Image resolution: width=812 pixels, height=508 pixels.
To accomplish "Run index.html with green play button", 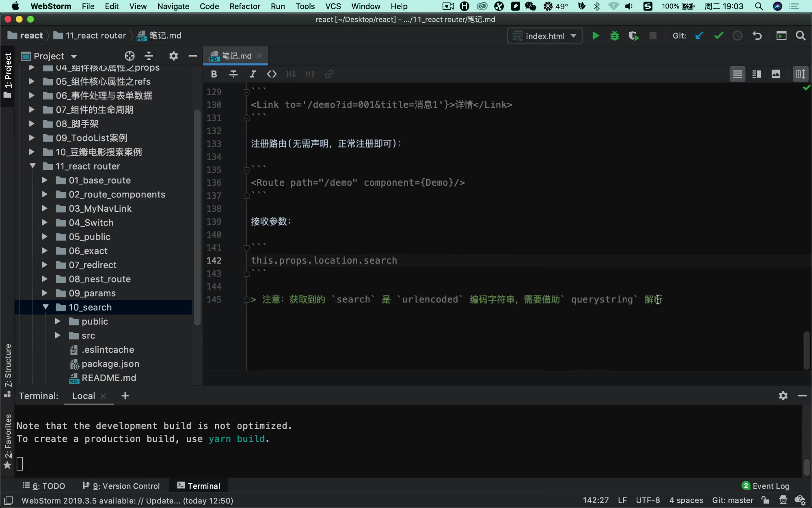I will [596, 36].
